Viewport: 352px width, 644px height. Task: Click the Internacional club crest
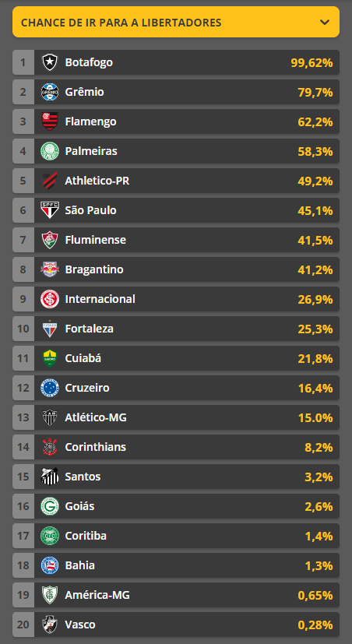[50, 299]
